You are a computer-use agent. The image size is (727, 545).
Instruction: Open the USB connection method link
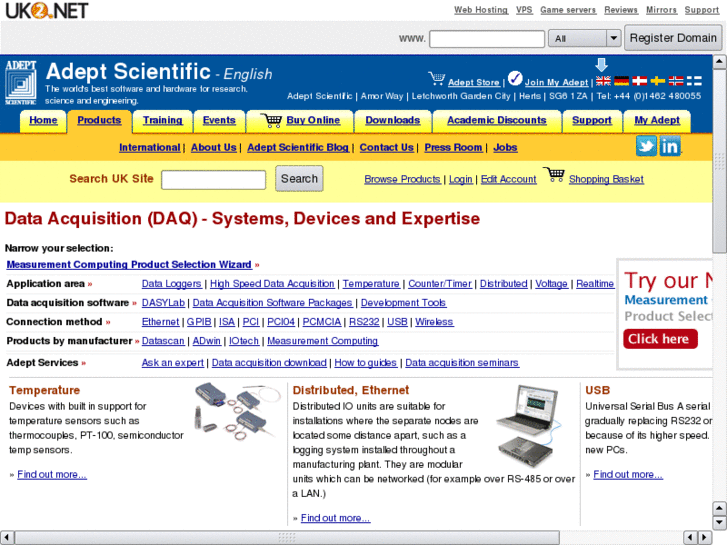[397, 321]
